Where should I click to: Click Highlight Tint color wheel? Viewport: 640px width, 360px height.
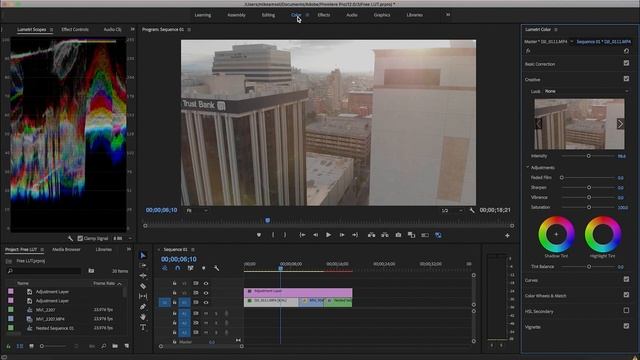(603, 234)
